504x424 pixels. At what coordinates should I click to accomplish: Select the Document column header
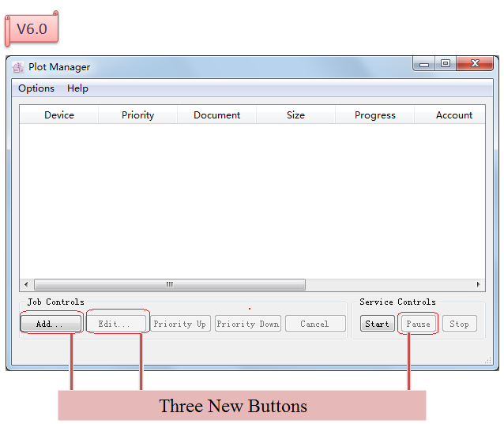coord(216,115)
